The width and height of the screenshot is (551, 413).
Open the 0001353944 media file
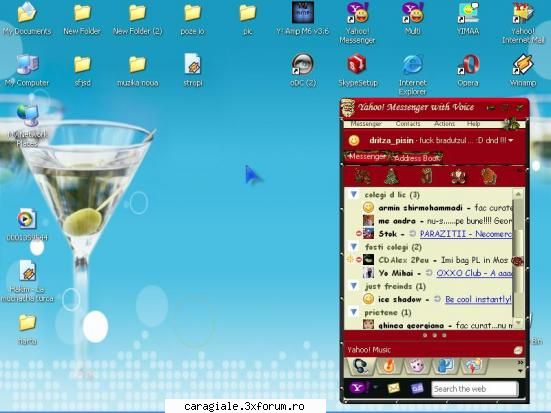[27, 225]
